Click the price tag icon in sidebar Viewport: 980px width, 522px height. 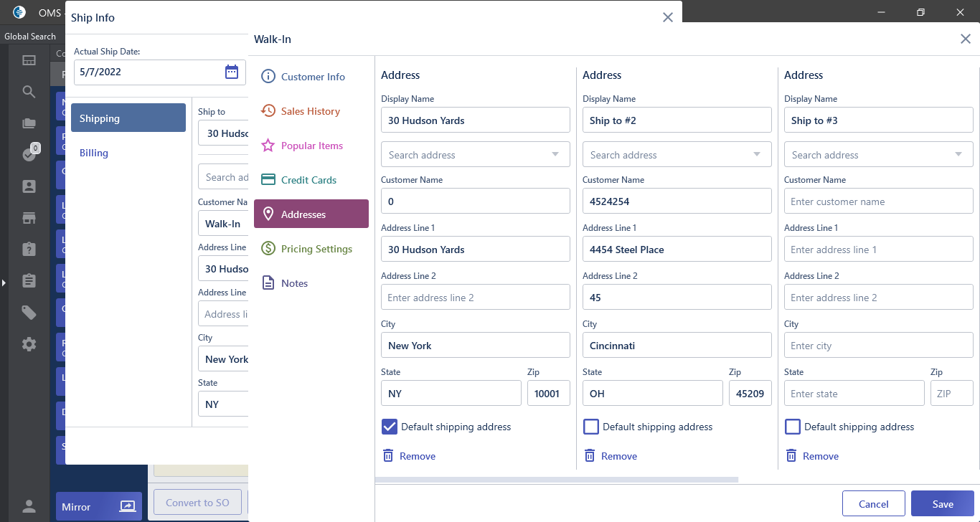click(x=29, y=312)
